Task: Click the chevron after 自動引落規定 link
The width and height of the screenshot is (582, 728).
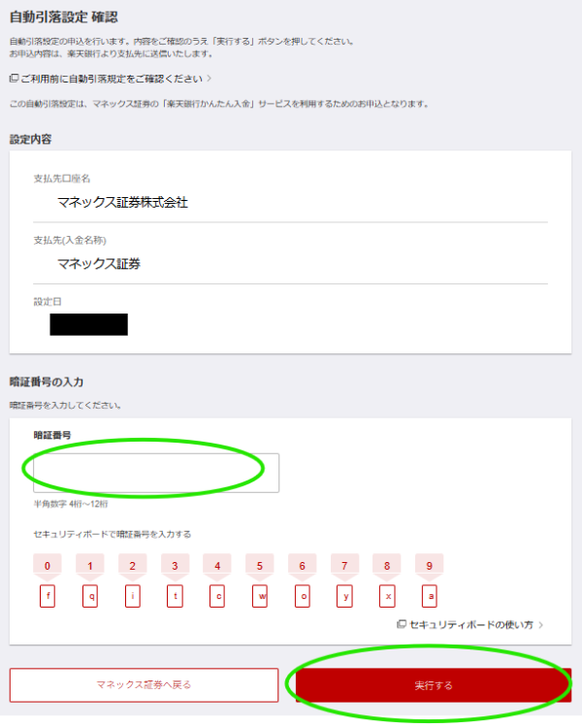Action: (210, 79)
